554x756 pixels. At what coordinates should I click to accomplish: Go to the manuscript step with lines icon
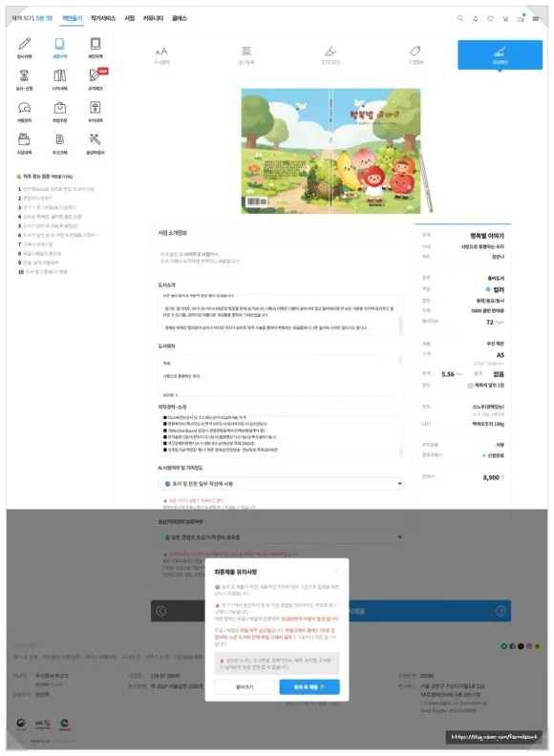click(x=246, y=55)
